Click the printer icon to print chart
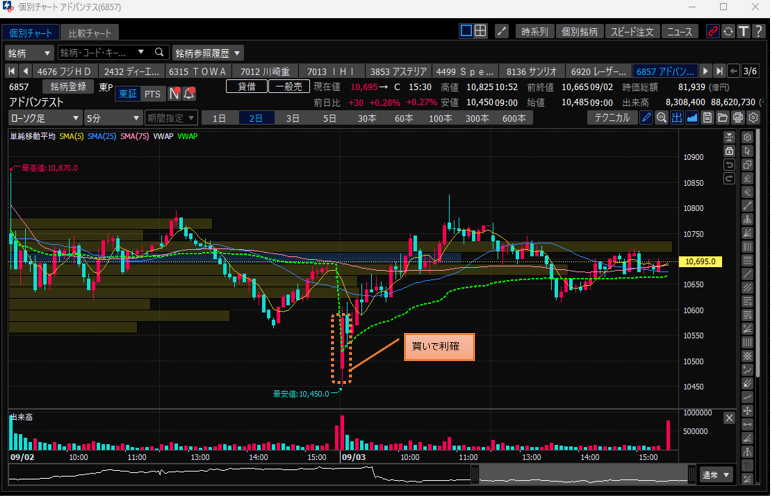This screenshot has width=771, height=496. (737, 118)
